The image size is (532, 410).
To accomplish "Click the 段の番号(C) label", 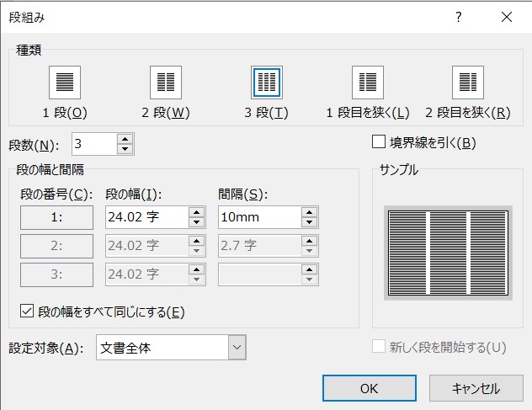I will [x=56, y=194].
